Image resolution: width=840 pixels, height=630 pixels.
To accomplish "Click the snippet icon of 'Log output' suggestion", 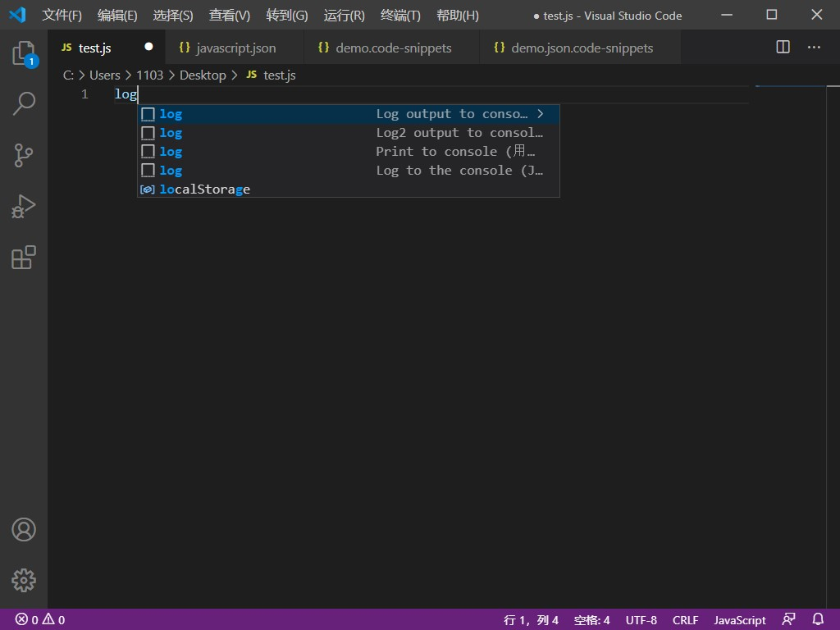I will pyautogui.click(x=148, y=114).
